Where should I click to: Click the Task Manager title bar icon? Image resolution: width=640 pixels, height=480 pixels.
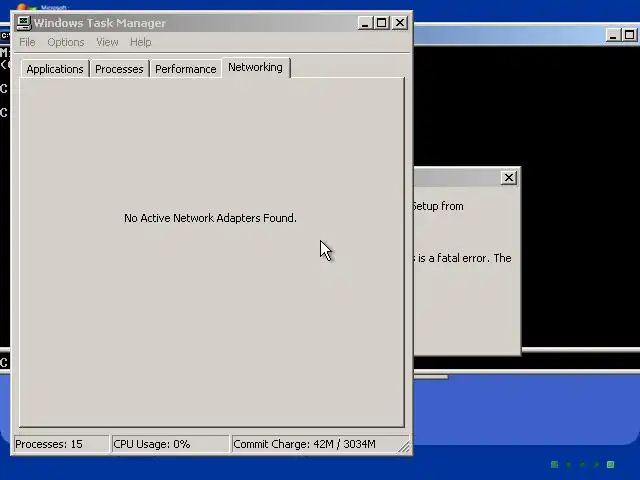point(24,23)
